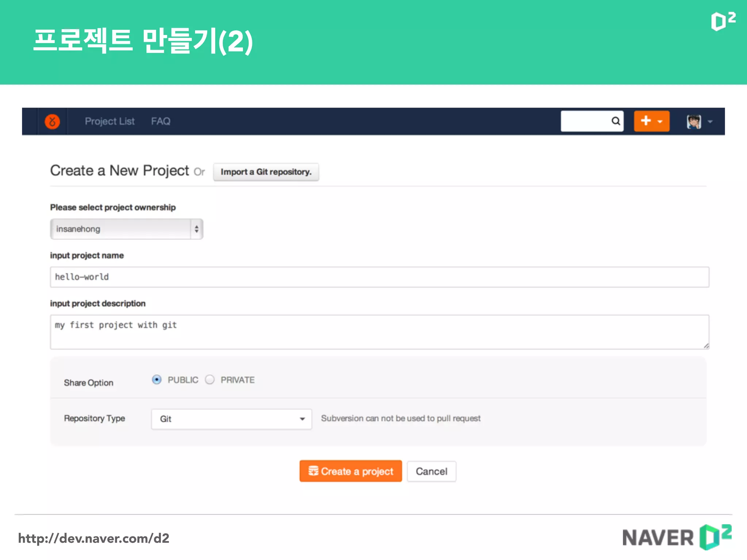
Task: Open the orange plus new-item dropdown
Action: [651, 121]
